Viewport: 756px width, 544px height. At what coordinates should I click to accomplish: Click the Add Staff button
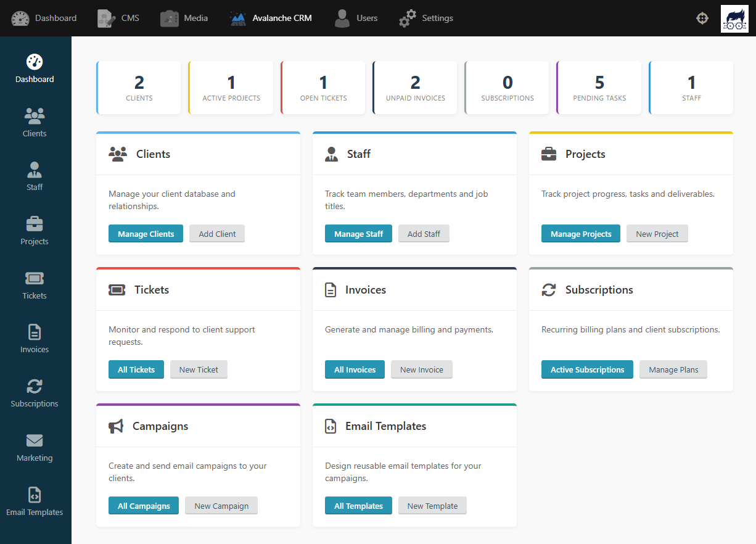(x=424, y=233)
